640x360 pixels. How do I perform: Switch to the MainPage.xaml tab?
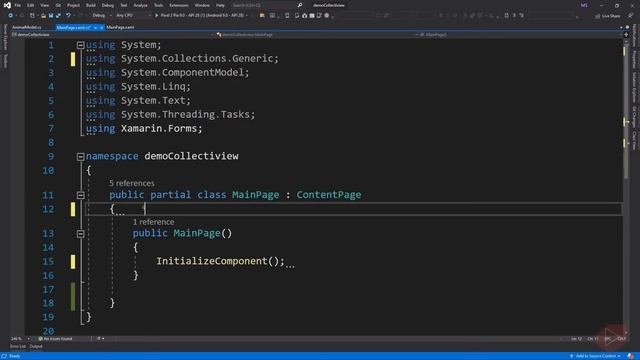pyautogui.click(x=120, y=27)
